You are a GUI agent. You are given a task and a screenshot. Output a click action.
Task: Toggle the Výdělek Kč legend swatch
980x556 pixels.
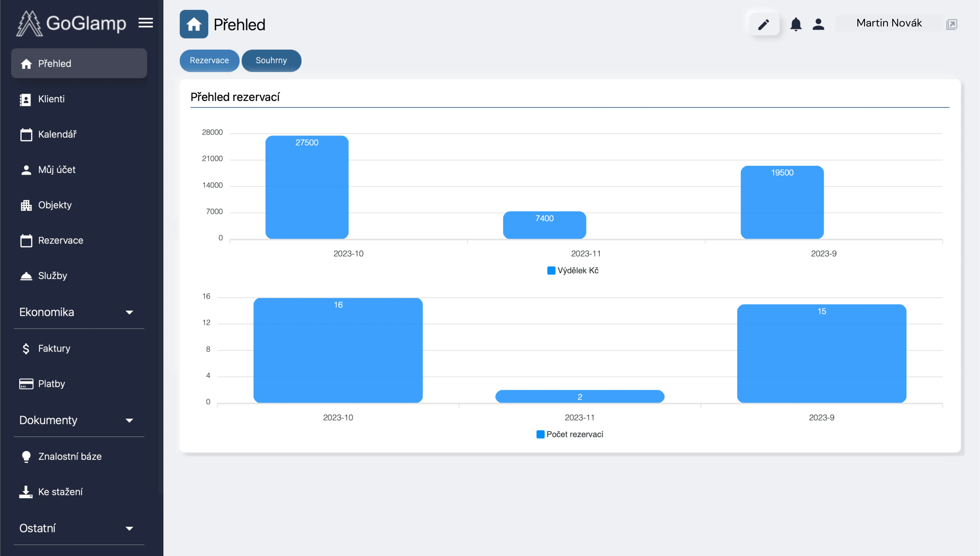pos(551,271)
